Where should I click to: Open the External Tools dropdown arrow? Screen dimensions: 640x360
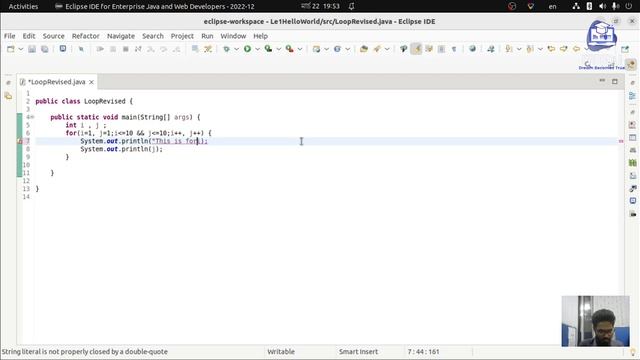click(x=300, y=49)
